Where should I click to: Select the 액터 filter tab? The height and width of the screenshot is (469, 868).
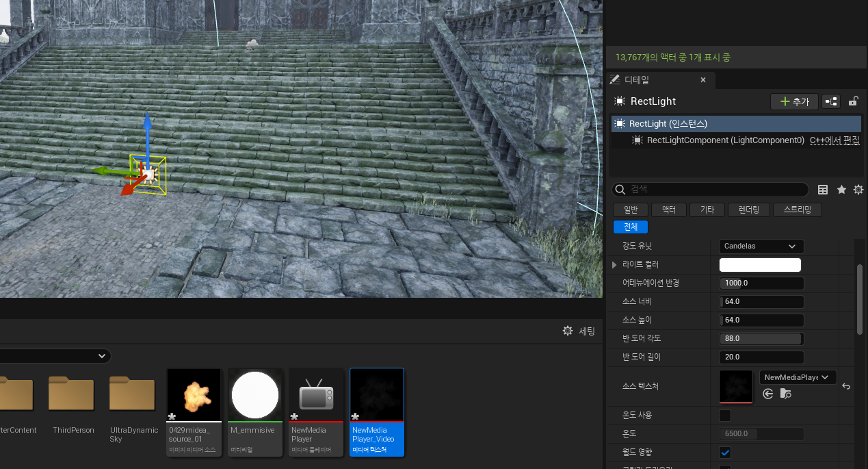pos(668,210)
